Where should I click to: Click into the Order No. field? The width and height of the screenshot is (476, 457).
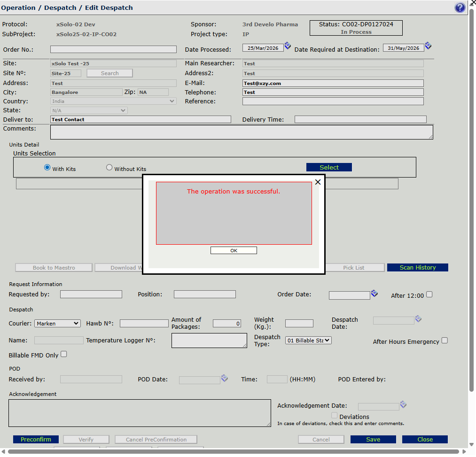pyautogui.click(x=113, y=49)
